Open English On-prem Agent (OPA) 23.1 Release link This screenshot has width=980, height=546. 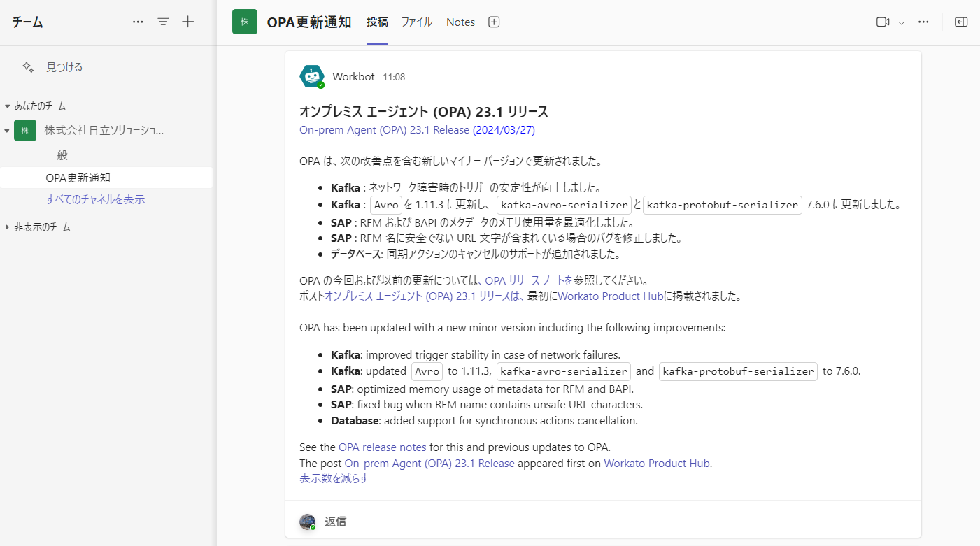tap(429, 463)
